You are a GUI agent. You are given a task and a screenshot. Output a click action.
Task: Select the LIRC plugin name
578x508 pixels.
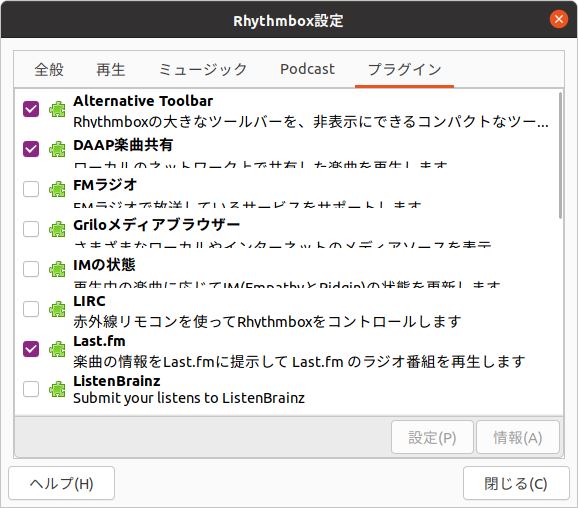click(x=89, y=301)
